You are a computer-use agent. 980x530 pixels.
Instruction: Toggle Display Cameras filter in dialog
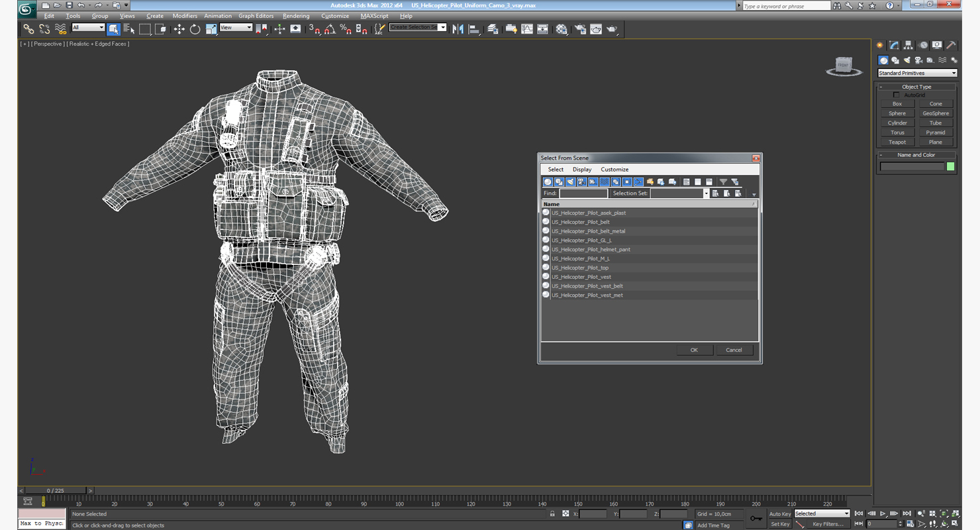coord(581,182)
